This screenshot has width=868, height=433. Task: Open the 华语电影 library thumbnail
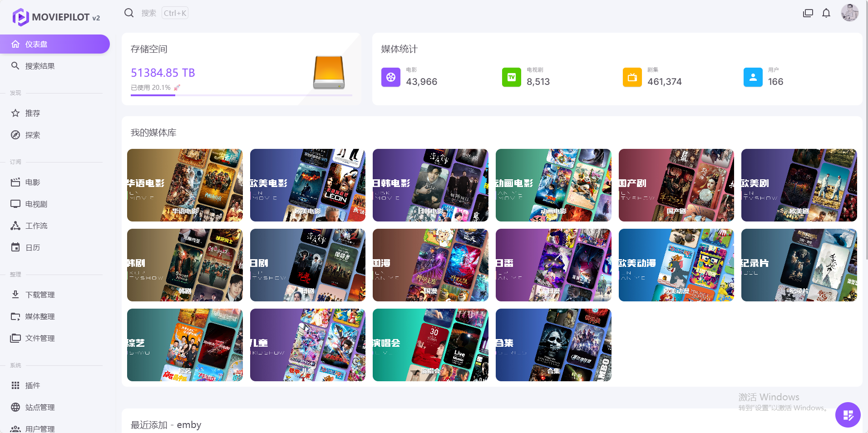(x=185, y=185)
